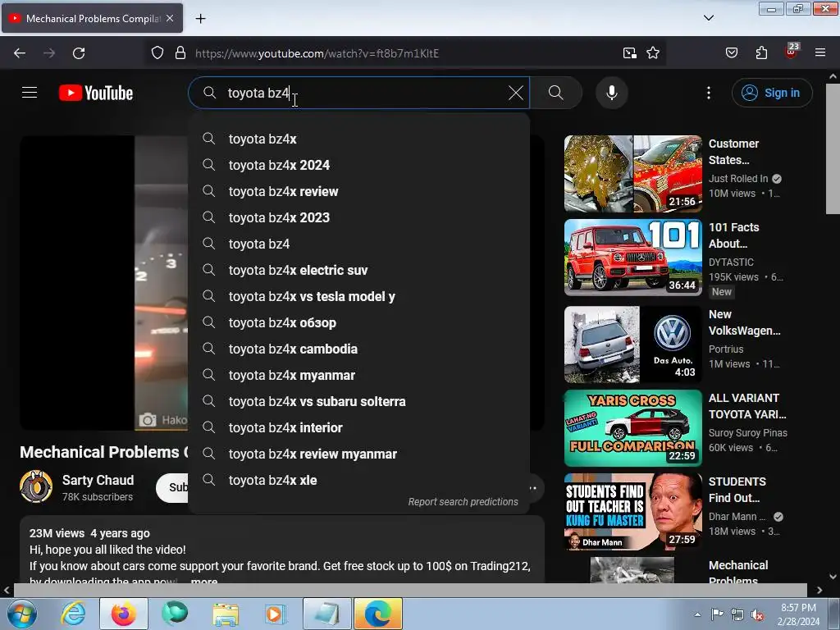The width and height of the screenshot is (840, 630).
Task: Clear the search text with X icon
Action: coord(515,93)
